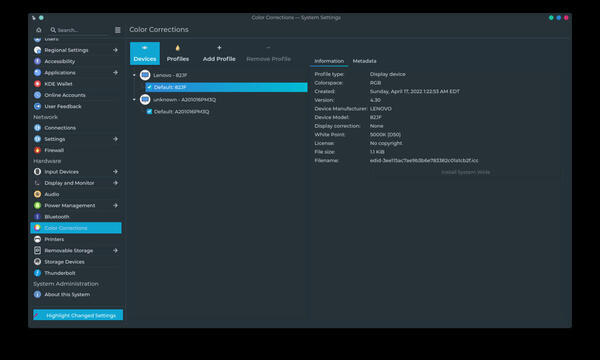Go to the settings home icon
This screenshot has width=600, height=360.
[x=39, y=30]
